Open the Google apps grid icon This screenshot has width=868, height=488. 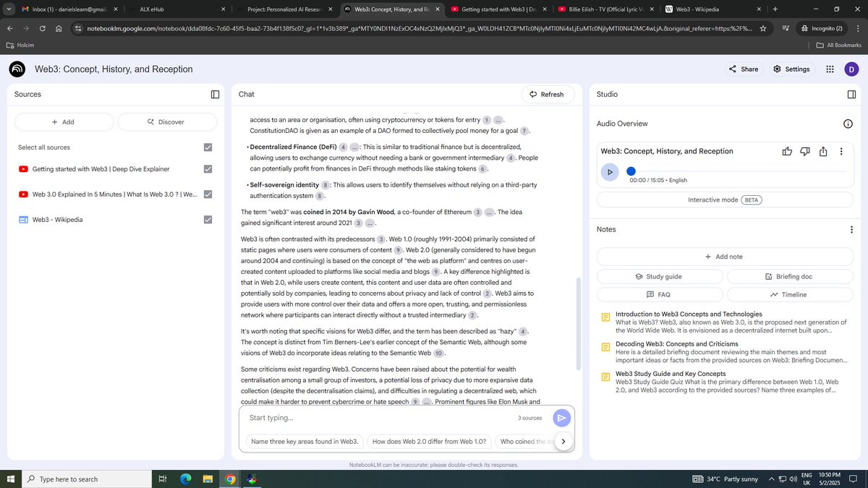[830, 69]
